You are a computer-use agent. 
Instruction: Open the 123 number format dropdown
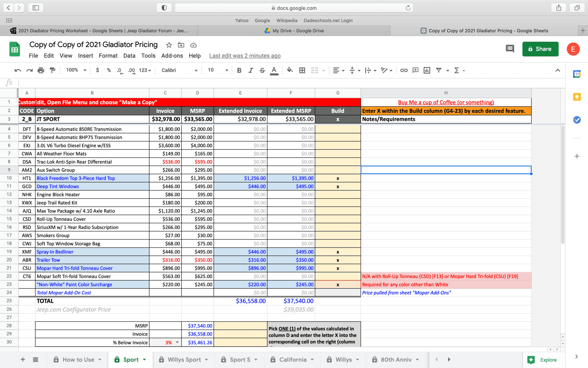click(145, 70)
